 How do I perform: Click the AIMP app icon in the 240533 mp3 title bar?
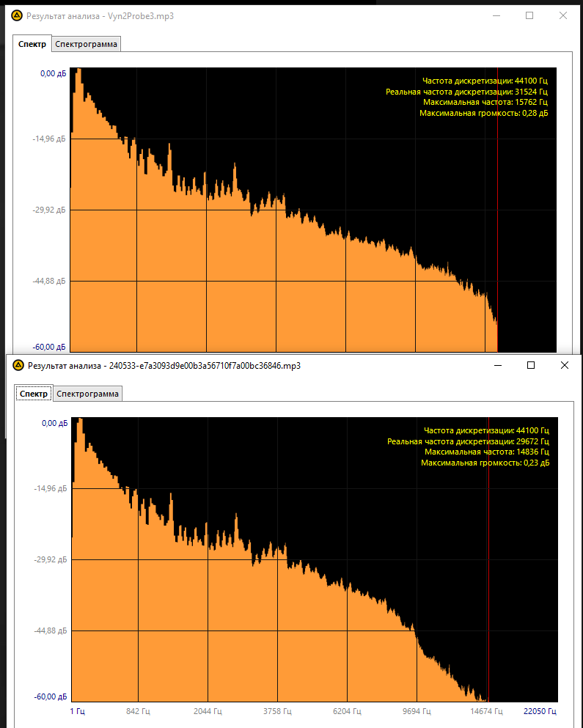[18, 365]
